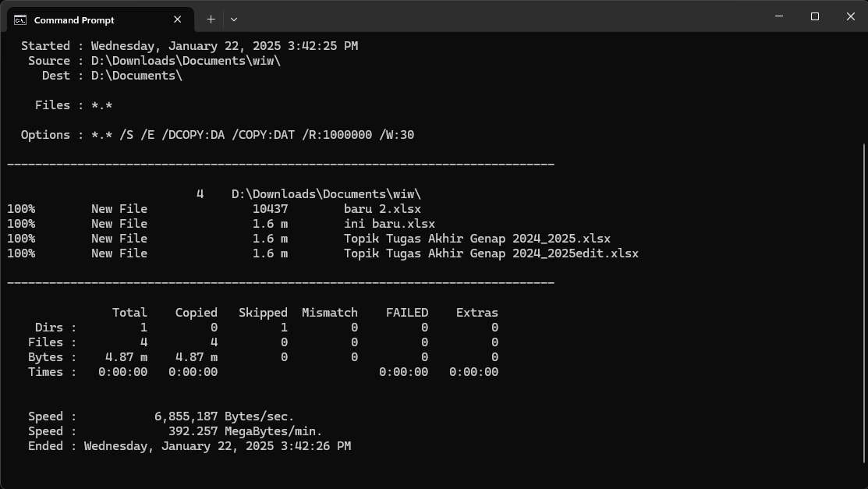Click Topik Tugas Akhir Genap 2024_2025edit.xlsx

pyautogui.click(x=491, y=253)
